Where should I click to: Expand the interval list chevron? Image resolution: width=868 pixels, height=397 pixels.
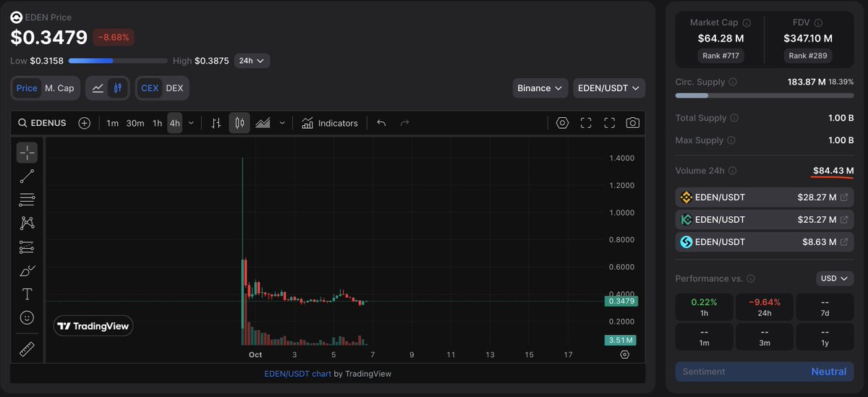tap(191, 123)
